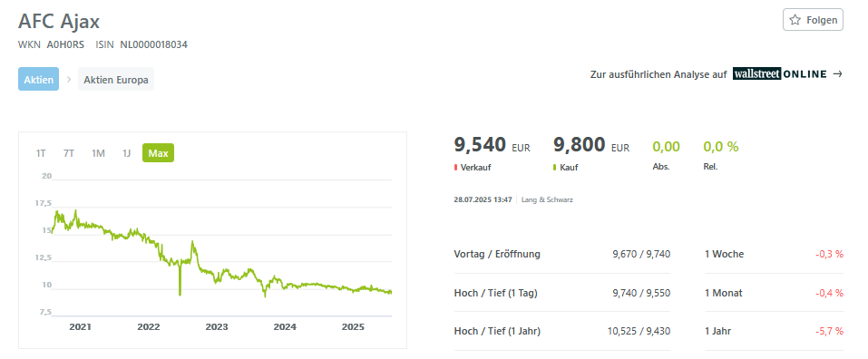Click the Verkauf price 9,540 EUR

click(493, 145)
